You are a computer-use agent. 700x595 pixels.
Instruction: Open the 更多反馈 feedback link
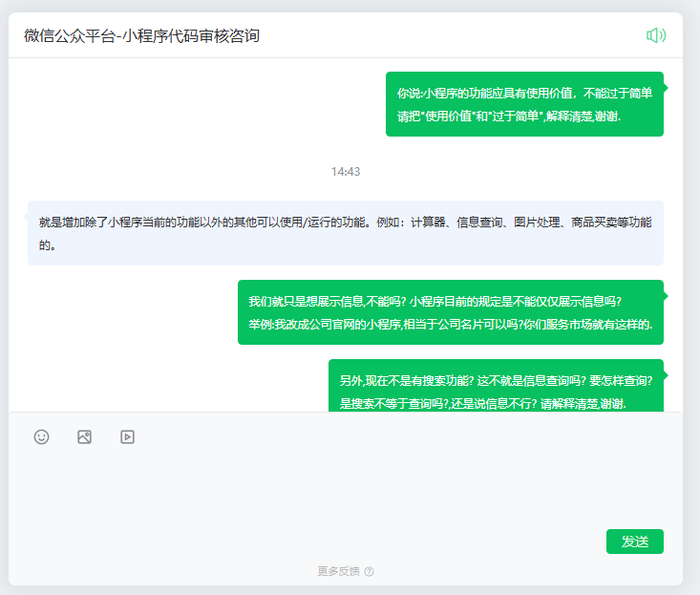(x=338, y=571)
